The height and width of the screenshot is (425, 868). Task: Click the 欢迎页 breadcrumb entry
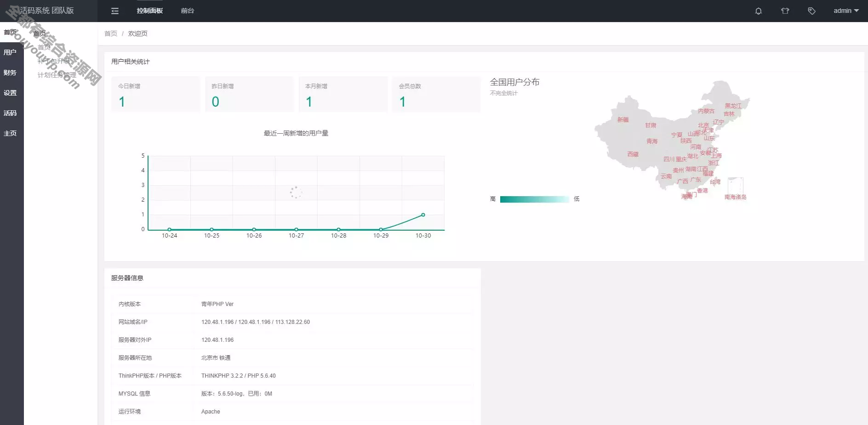point(138,34)
